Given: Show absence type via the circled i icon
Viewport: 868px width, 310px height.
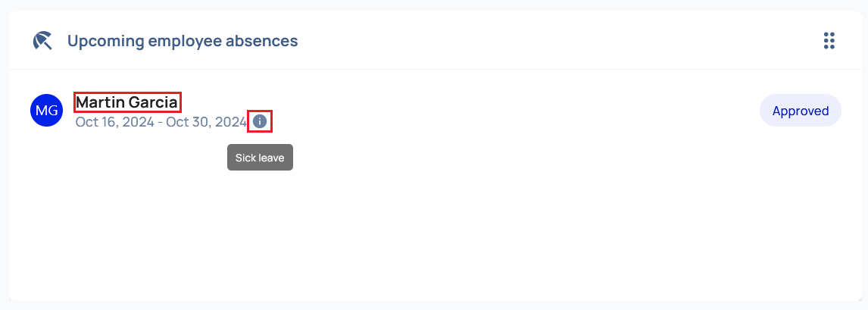Looking at the screenshot, I should pyautogui.click(x=260, y=121).
